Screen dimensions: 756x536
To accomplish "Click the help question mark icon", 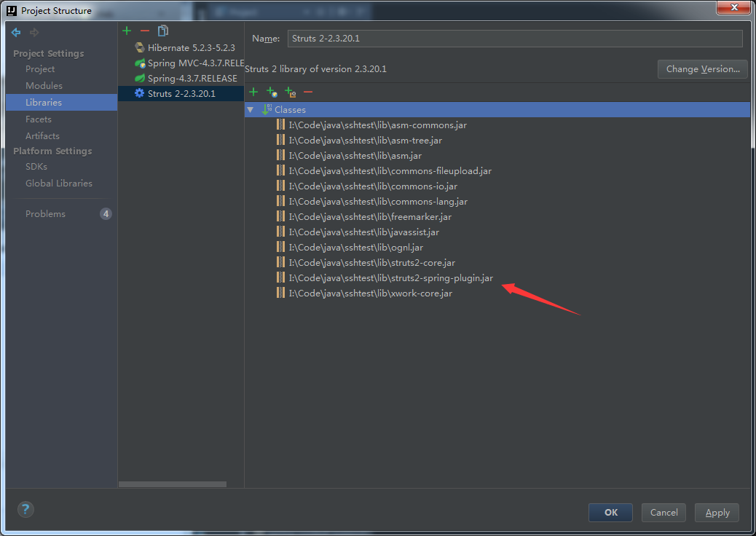I will click(25, 510).
